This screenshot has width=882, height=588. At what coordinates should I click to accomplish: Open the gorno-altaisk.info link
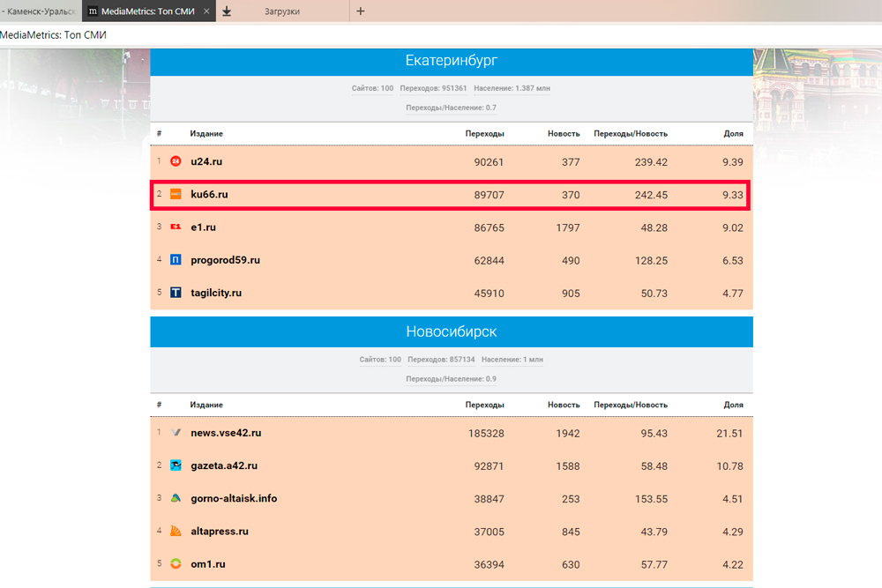234,498
